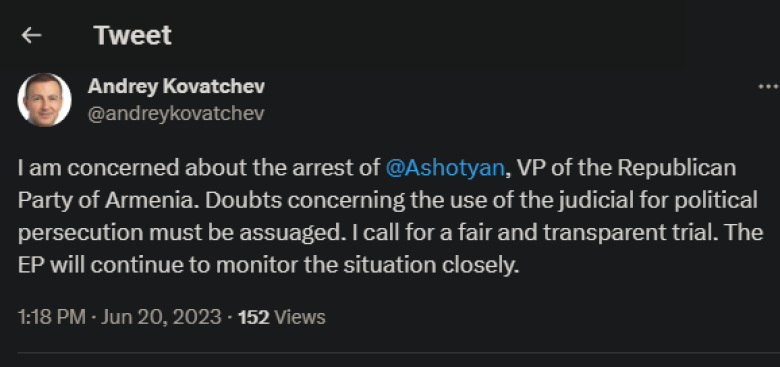Click the Andrey Kovatchev display name
This screenshot has height=367, width=780.
point(176,87)
